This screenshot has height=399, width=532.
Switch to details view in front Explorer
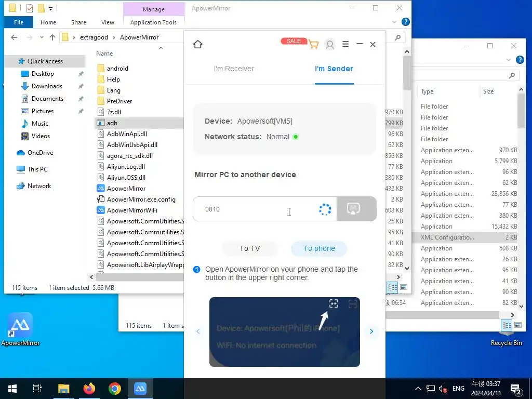click(x=393, y=287)
